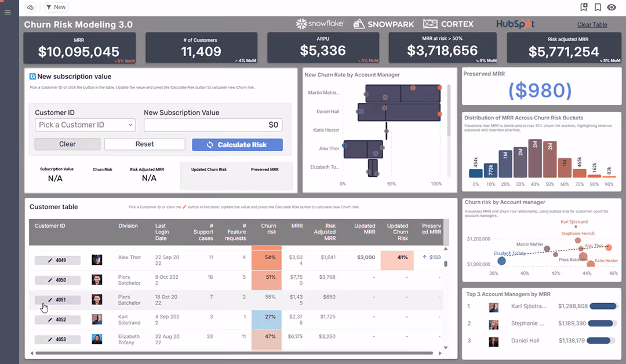Click the New Subscription Value input field
This screenshot has height=364, width=626.
(x=212, y=125)
